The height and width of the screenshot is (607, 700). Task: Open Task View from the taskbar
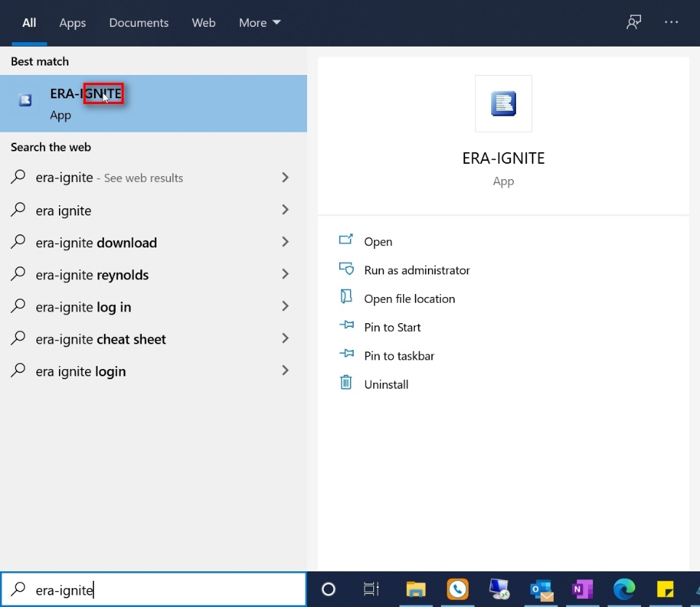(x=371, y=590)
